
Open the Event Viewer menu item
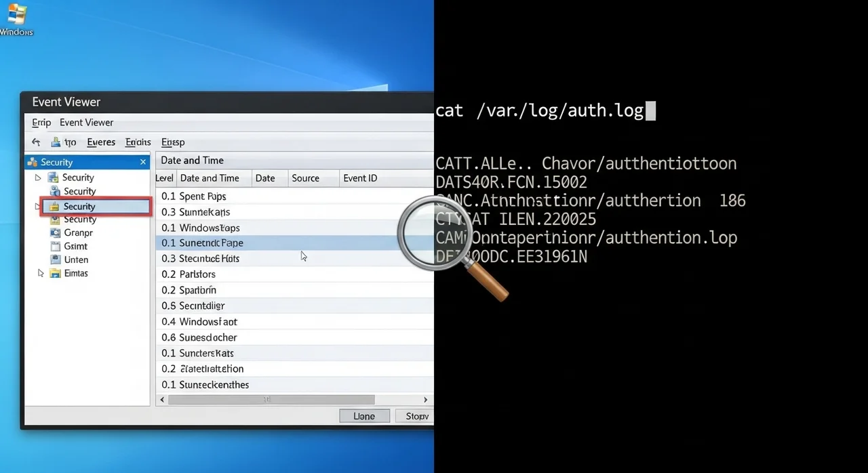click(x=86, y=123)
